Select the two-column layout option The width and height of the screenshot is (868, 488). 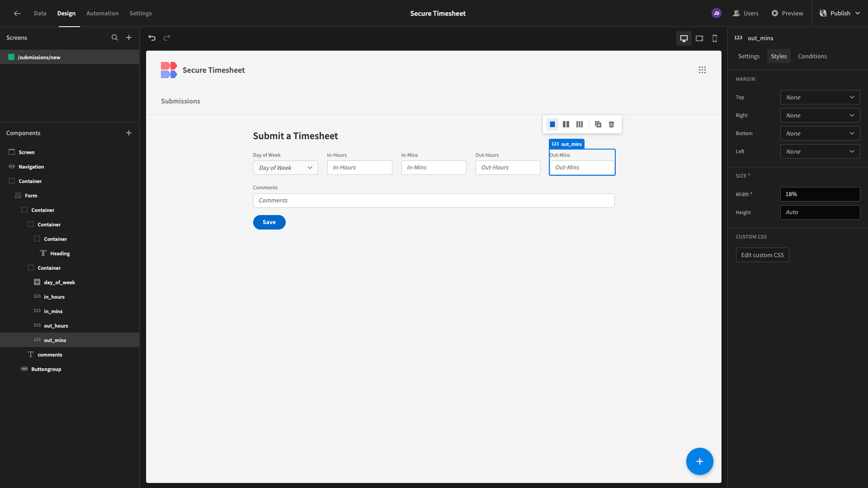tap(566, 124)
